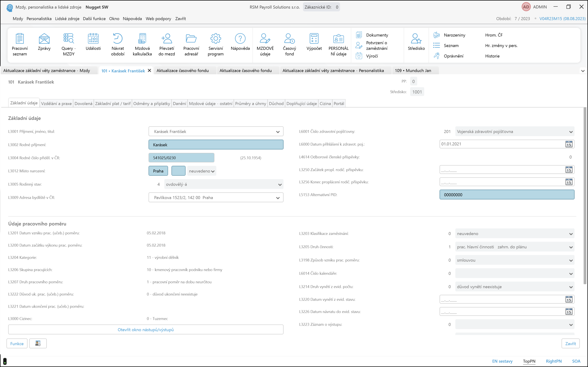Open the health insurance company dropdown
The image size is (588, 367).
(x=571, y=132)
